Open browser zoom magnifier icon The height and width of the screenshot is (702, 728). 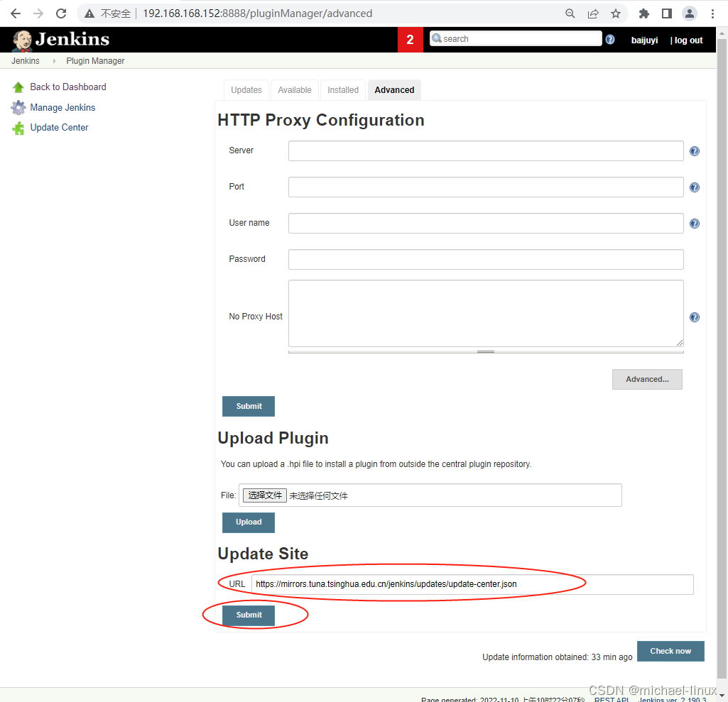570,13
